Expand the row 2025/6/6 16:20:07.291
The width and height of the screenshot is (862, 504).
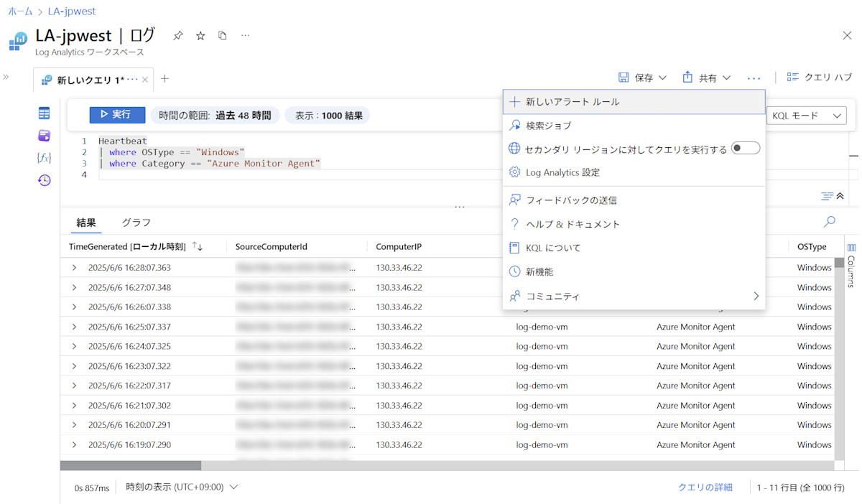click(74, 425)
